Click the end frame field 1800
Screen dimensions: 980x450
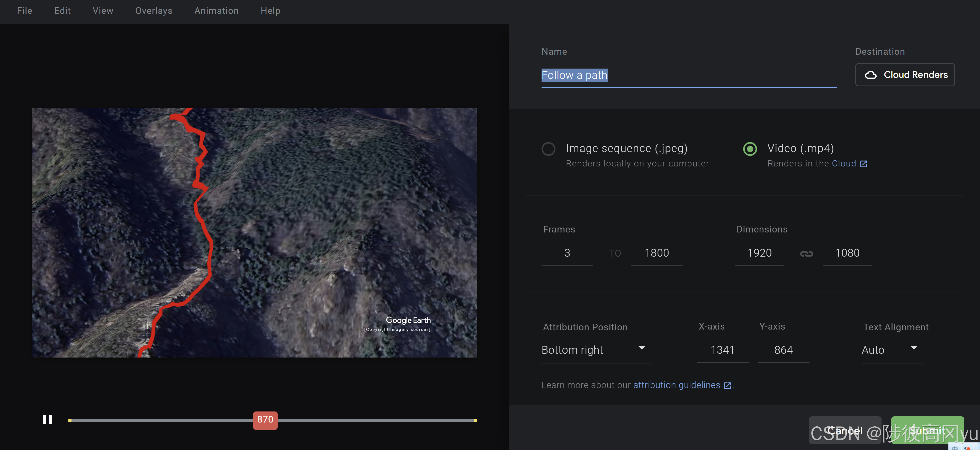coord(656,253)
